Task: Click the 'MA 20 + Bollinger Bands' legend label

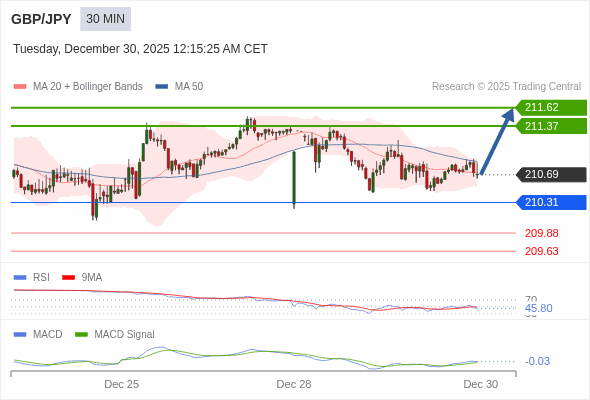Action: [x=88, y=87]
